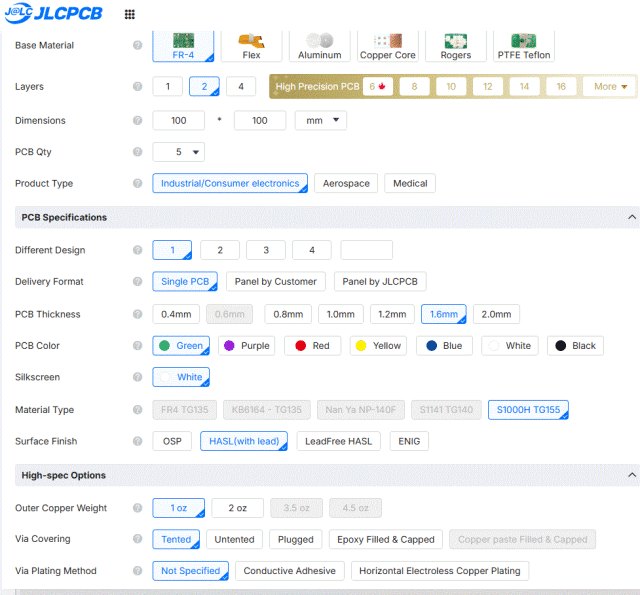Click the second dimension field 100
The width and height of the screenshot is (640, 595).
pos(260,120)
